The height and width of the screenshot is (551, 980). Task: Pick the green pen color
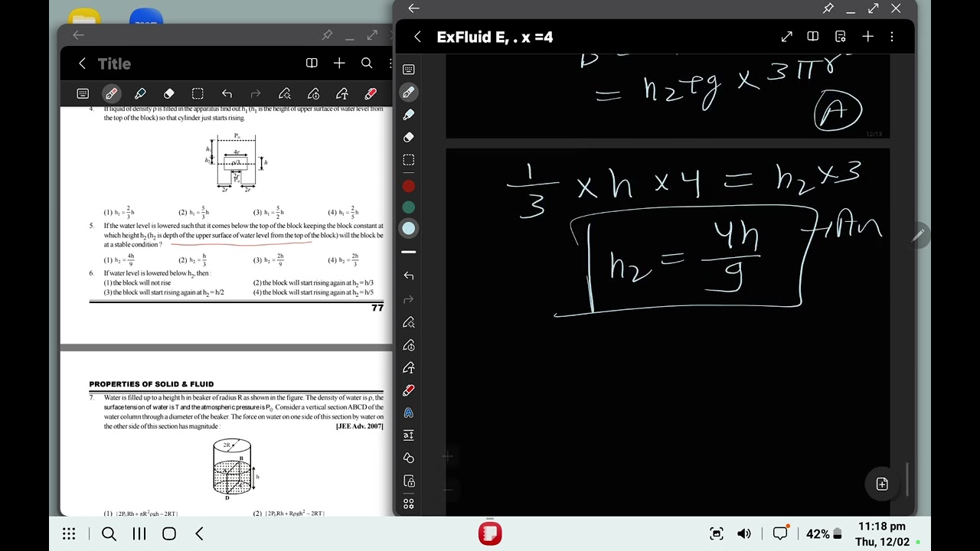click(409, 207)
